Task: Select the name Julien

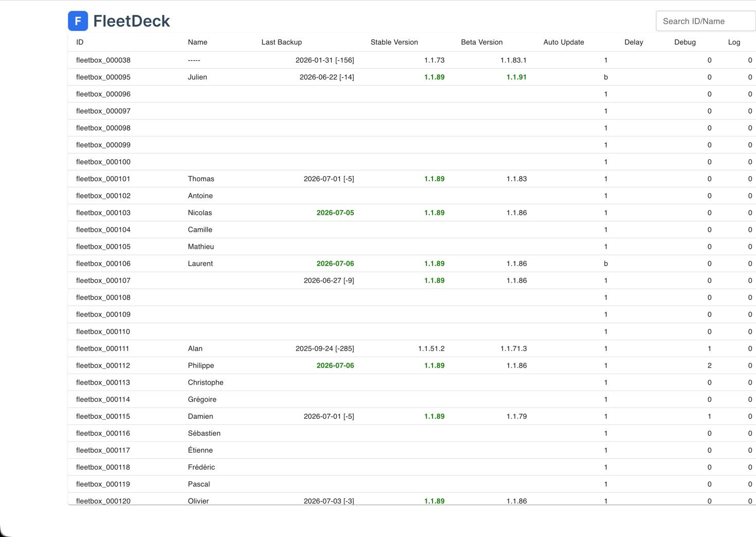Action: pos(197,77)
